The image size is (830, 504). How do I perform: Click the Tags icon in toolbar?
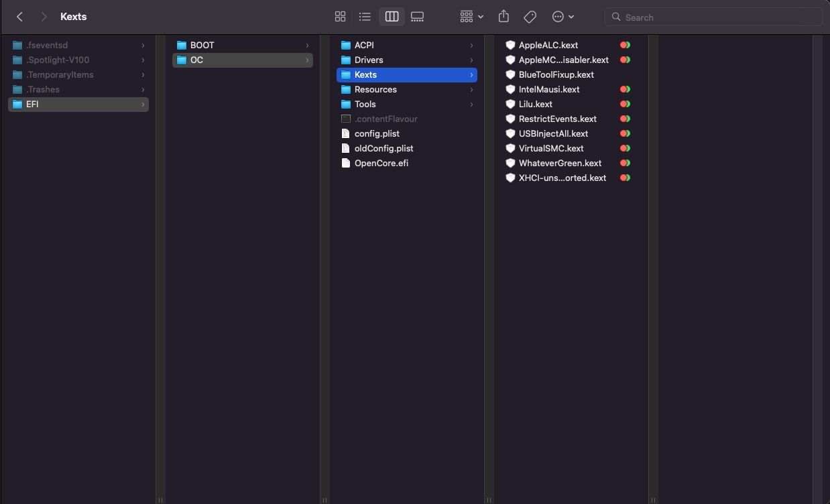click(530, 17)
